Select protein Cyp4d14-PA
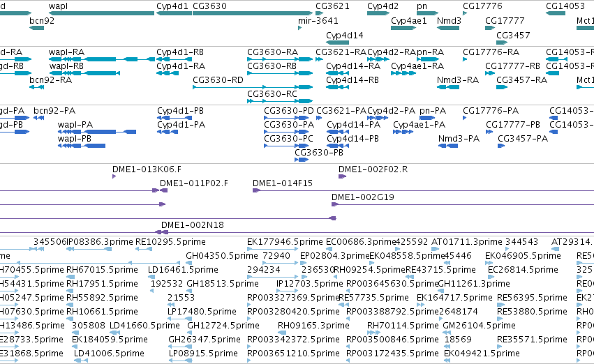The width and height of the screenshot is (594, 364). [353, 125]
